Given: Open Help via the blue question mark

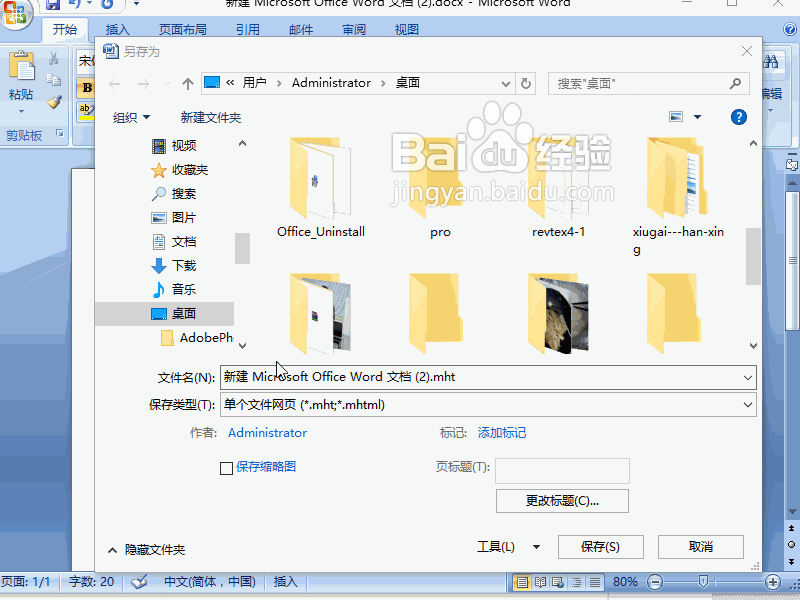Looking at the screenshot, I should (x=738, y=117).
